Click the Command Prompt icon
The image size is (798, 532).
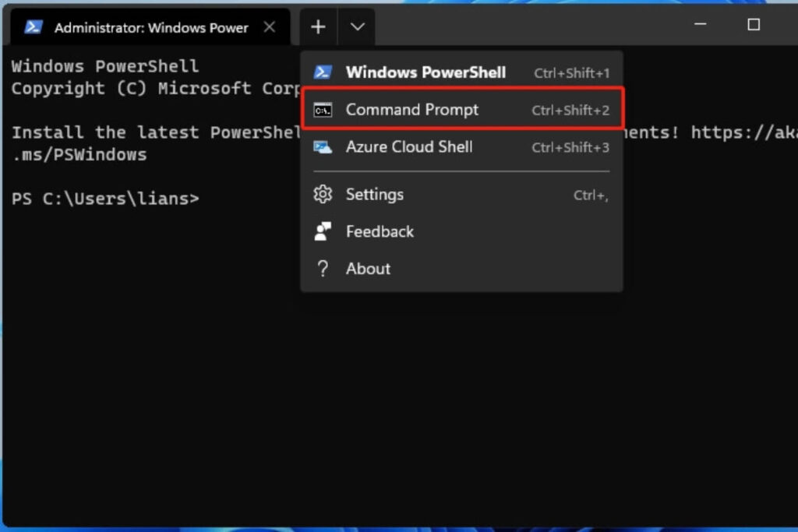point(322,110)
